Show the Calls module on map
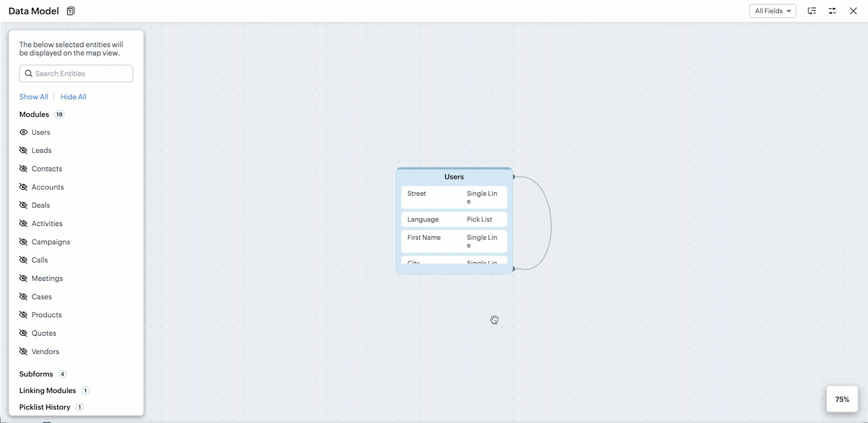Viewport: 868px width, 423px height. tap(23, 260)
